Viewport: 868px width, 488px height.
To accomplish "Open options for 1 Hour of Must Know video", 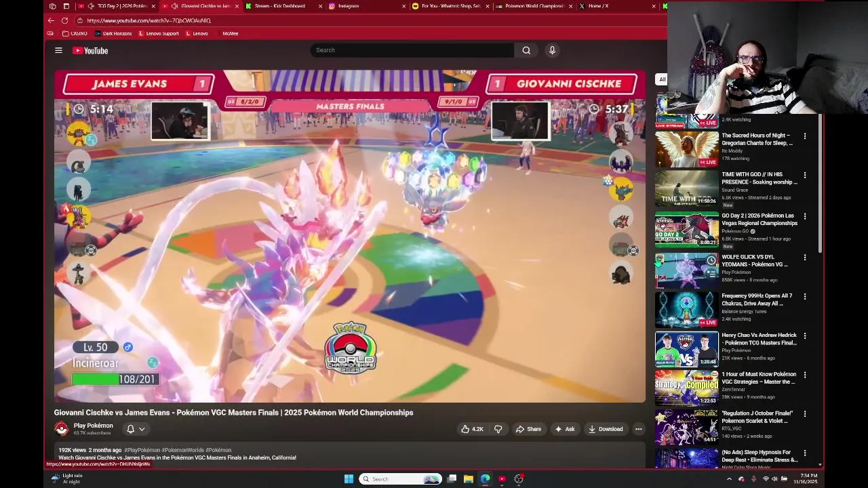I will [x=805, y=375].
